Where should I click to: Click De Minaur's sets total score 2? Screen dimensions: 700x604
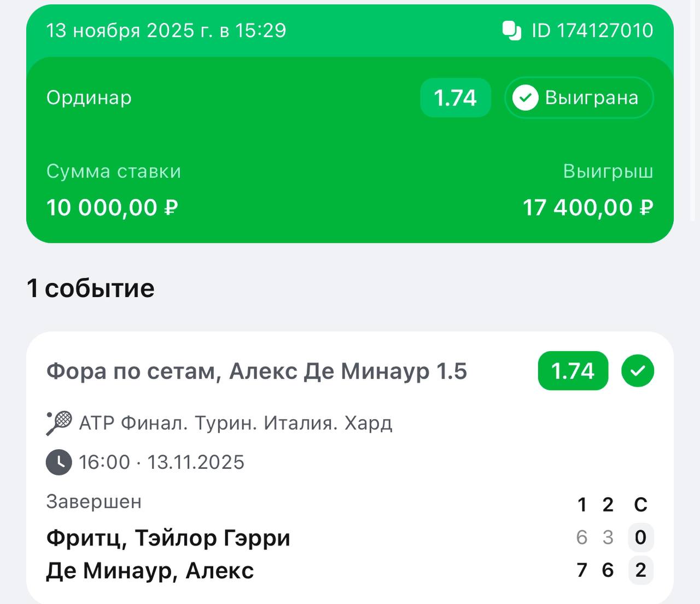point(640,570)
